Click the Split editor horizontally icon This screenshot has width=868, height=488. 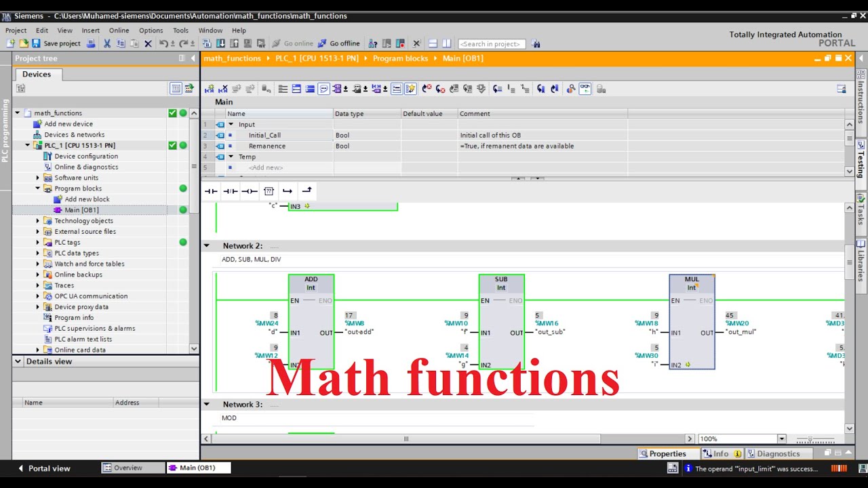point(432,43)
